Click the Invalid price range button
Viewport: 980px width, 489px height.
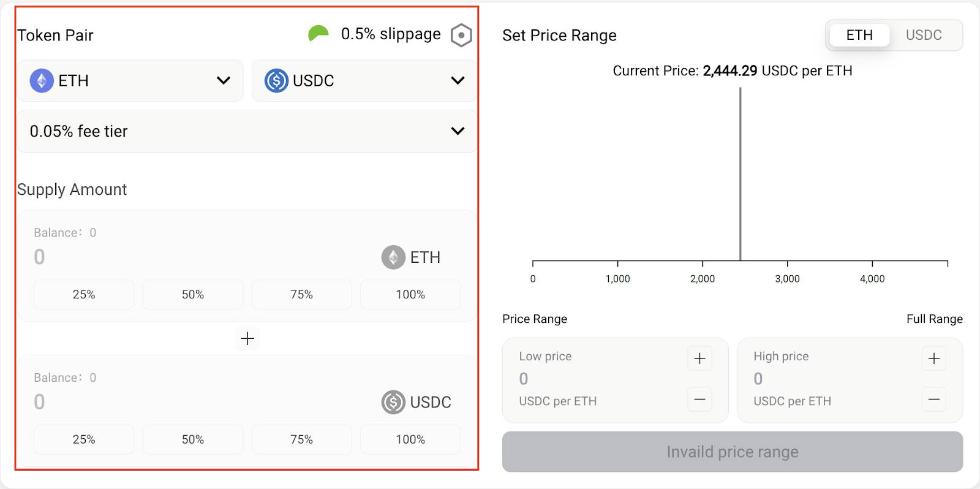733,452
